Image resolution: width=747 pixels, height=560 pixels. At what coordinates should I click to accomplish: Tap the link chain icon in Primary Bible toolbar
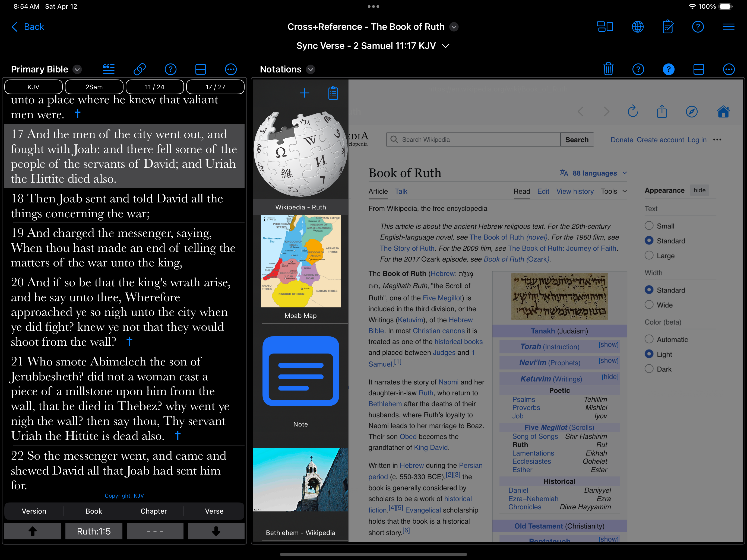[x=140, y=69]
